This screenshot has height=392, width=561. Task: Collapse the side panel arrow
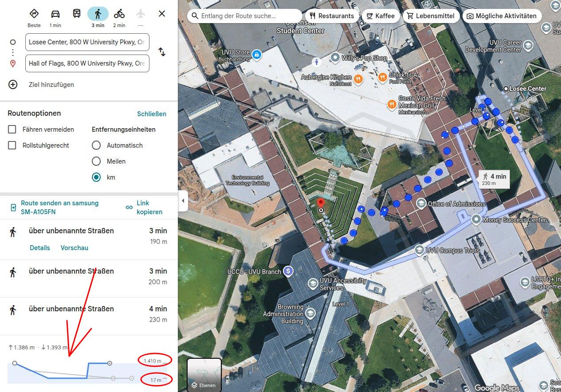pyautogui.click(x=182, y=201)
